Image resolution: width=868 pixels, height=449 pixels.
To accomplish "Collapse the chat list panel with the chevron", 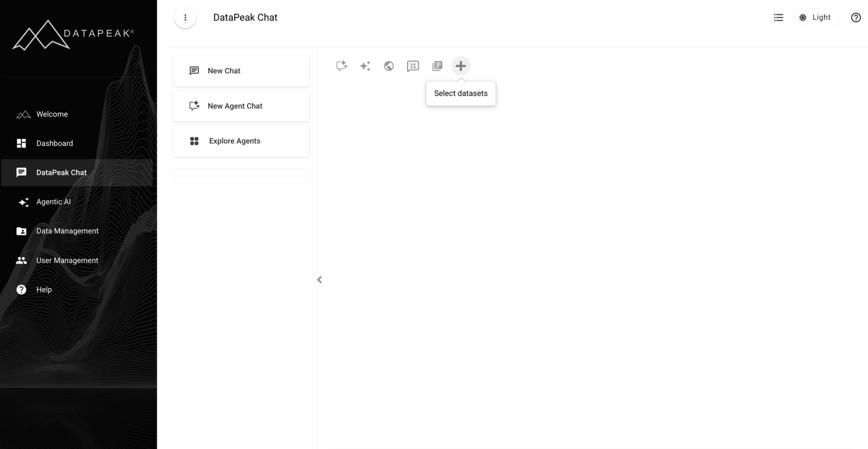I will click(320, 279).
